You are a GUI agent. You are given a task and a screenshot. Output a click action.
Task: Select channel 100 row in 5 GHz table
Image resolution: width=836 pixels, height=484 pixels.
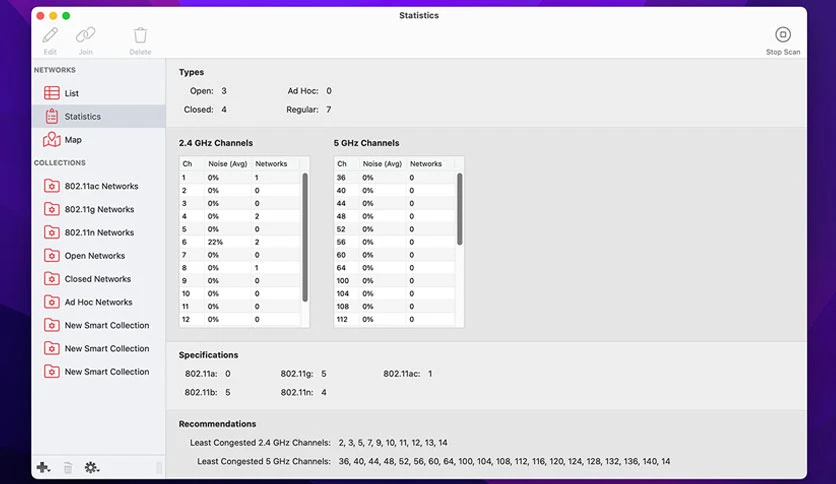coord(395,280)
